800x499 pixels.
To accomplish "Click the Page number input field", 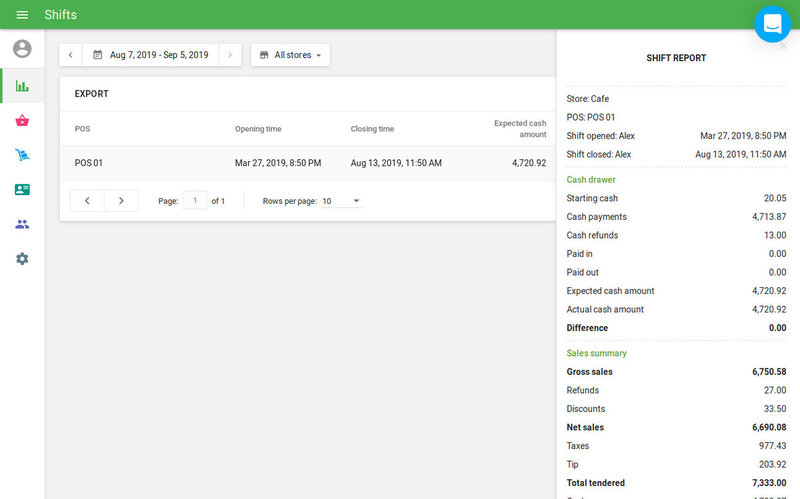I will (x=194, y=201).
